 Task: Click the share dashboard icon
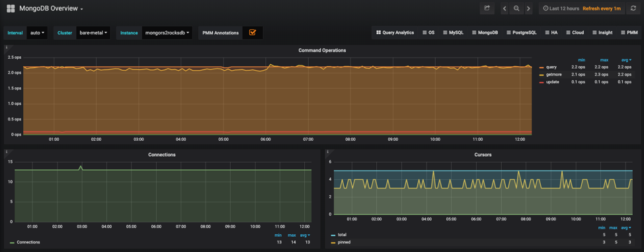click(x=487, y=8)
